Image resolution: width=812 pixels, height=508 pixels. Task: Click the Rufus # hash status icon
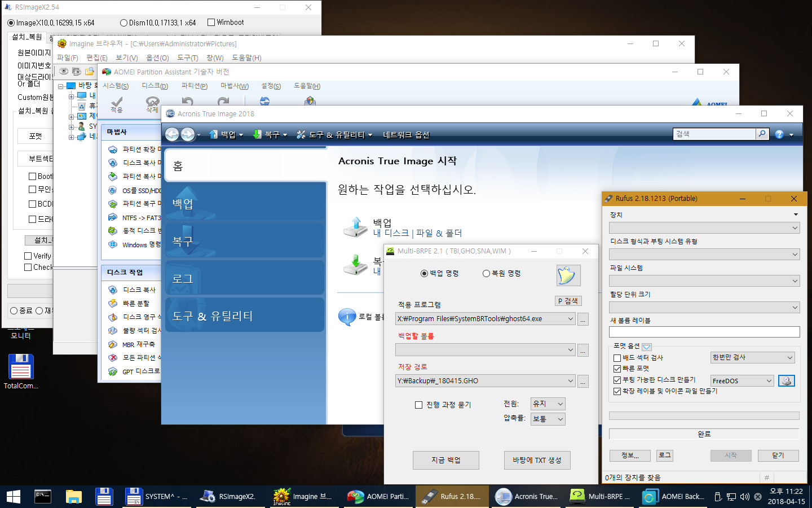point(766,478)
